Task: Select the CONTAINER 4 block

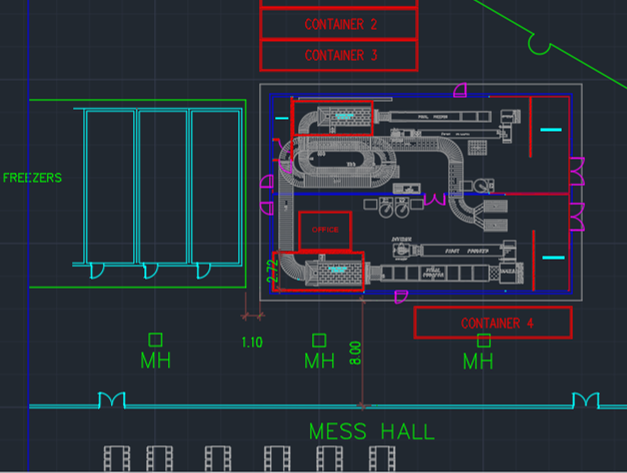Action: [x=491, y=323]
